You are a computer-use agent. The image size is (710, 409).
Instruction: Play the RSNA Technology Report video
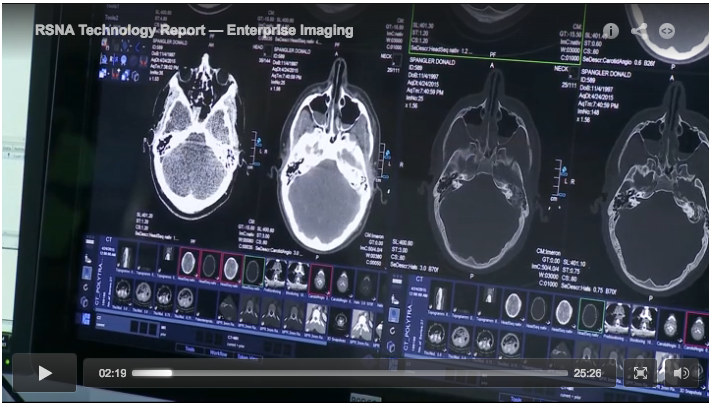point(45,372)
